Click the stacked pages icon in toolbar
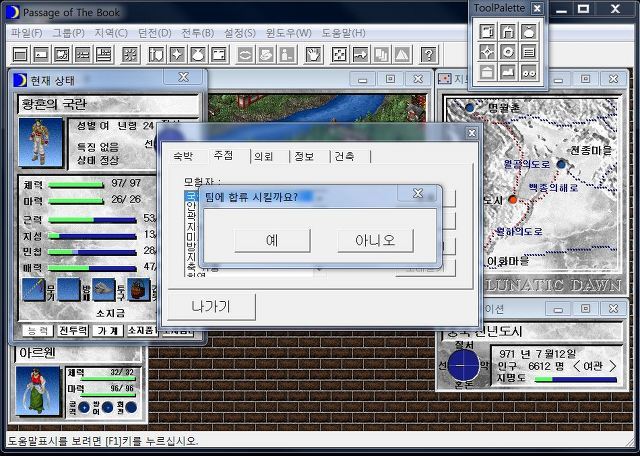 381,54
